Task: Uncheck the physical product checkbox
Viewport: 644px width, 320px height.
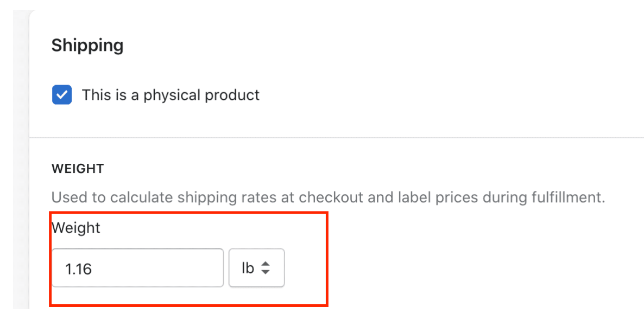Action: [62, 95]
